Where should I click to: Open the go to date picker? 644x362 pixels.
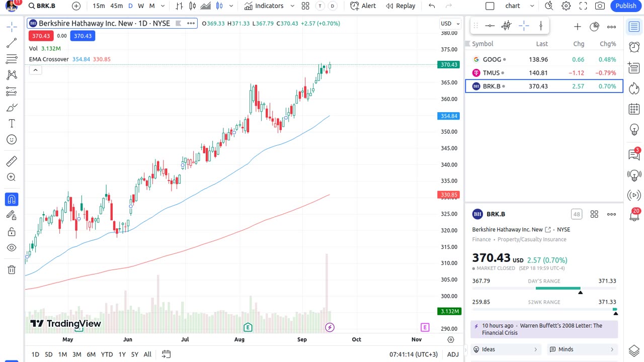tap(166, 354)
